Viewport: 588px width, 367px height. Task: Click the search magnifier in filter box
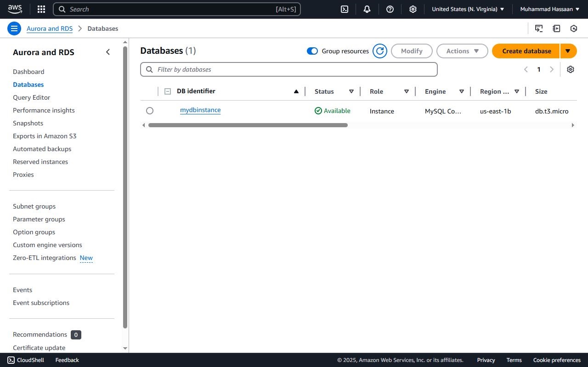(x=149, y=69)
